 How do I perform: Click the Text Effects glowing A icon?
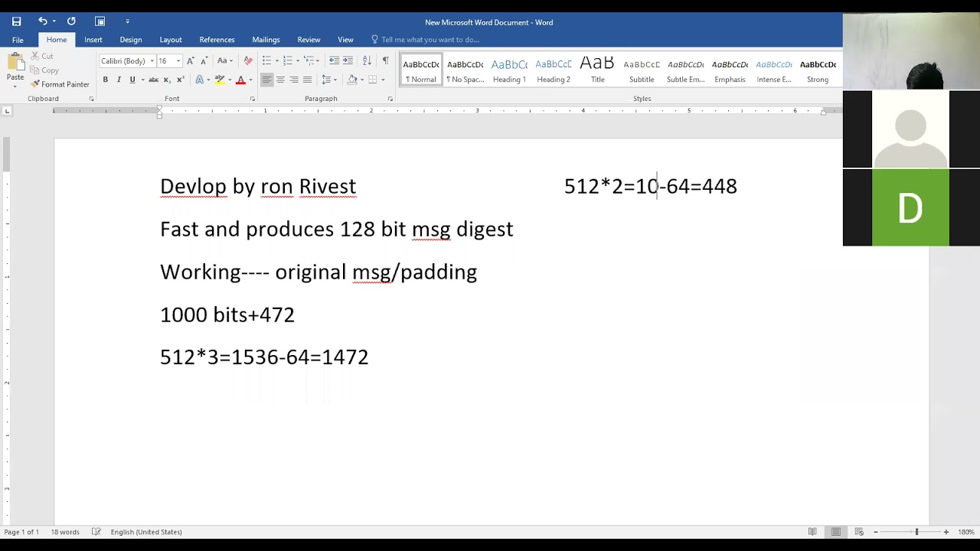[200, 80]
